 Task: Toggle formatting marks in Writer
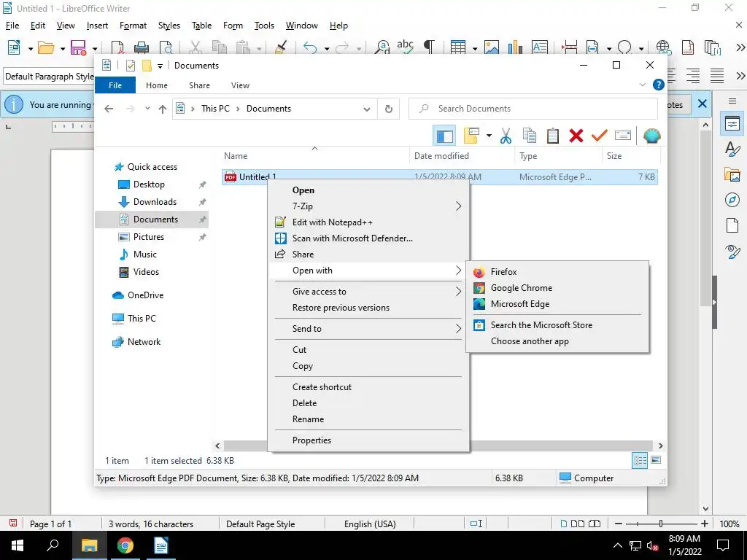(x=429, y=47)
